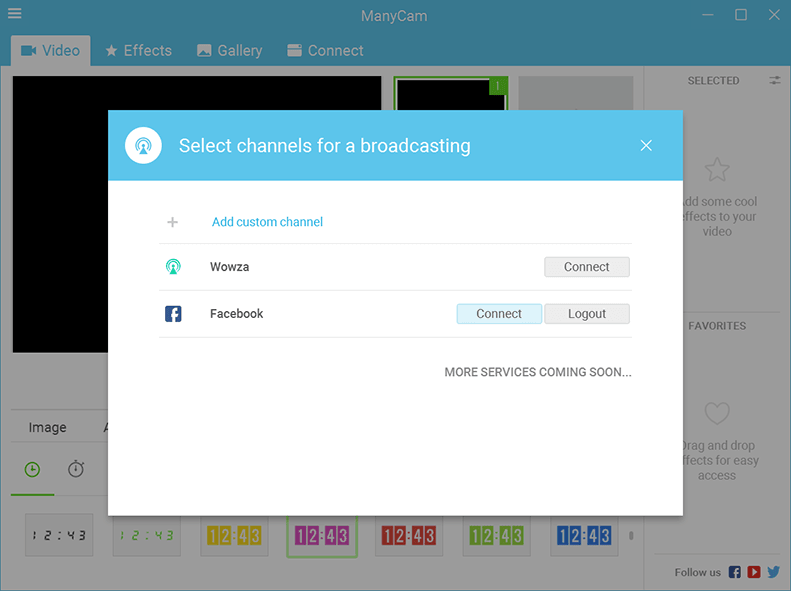Open the Gallery tab
The height and width of the screenshot is (591, 791).
click(230, 51)
